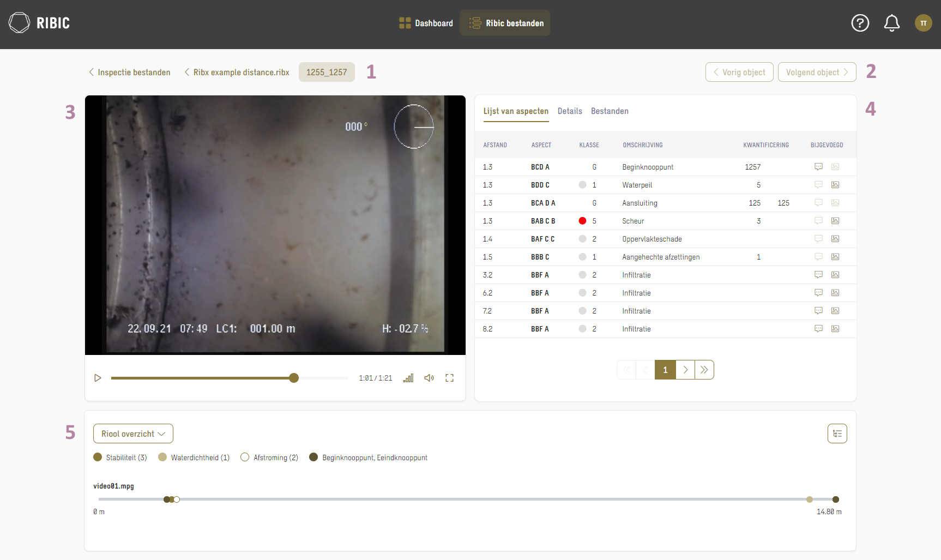The image size is (941, 560).
Task: Open comment icon for Infiltratie 7.2 row
Action: (x=818, y=311)
